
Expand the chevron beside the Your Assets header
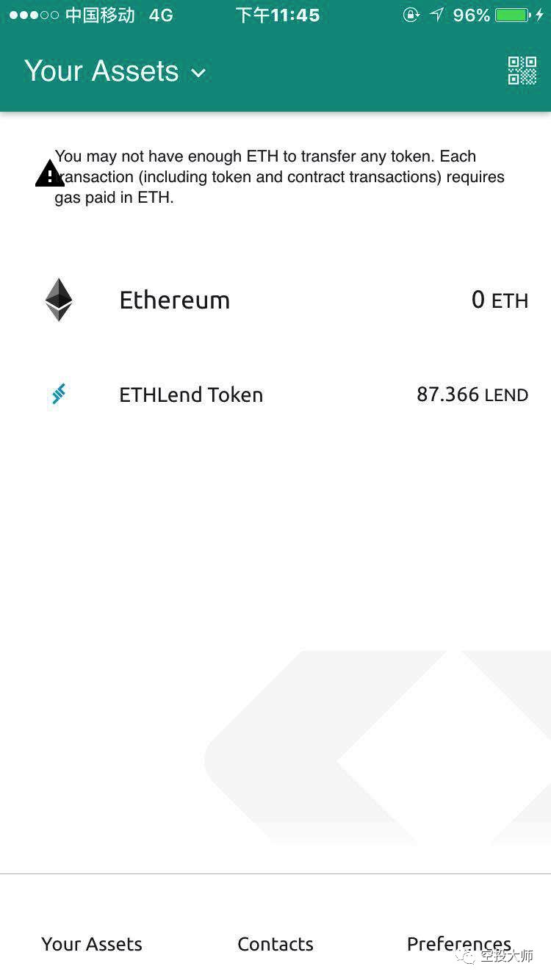coord(198,73)
